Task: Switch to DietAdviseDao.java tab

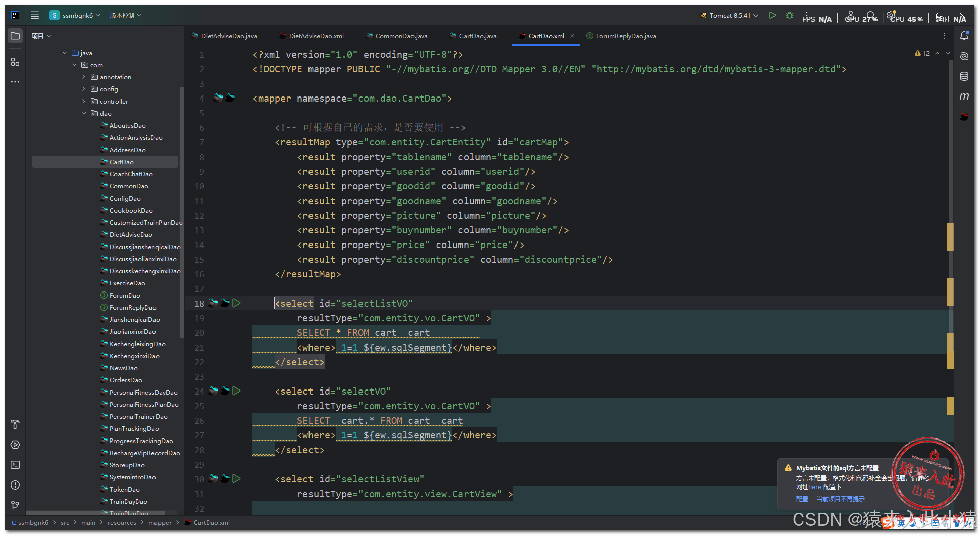Action: [225, 36]
